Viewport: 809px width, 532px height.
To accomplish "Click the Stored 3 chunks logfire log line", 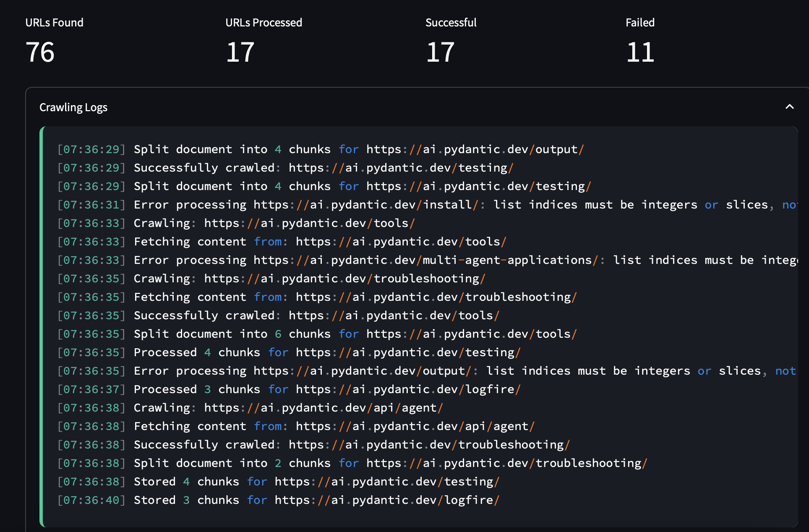I will tap(279, 500).
